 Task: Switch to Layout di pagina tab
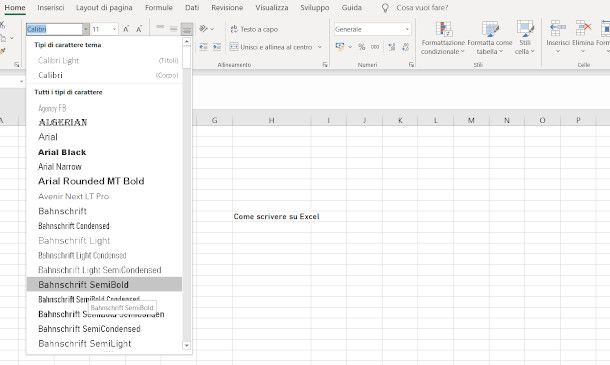(x=104, y=7)
